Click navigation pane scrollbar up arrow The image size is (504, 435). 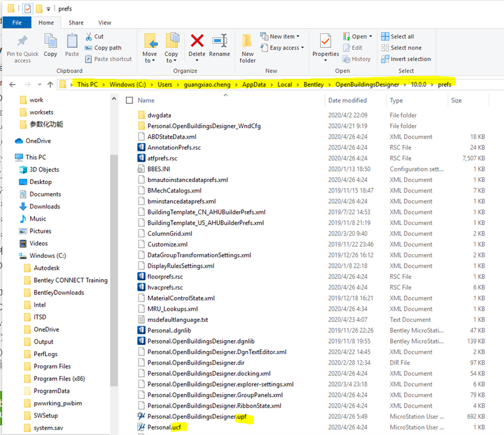click(x=114, y=99)
